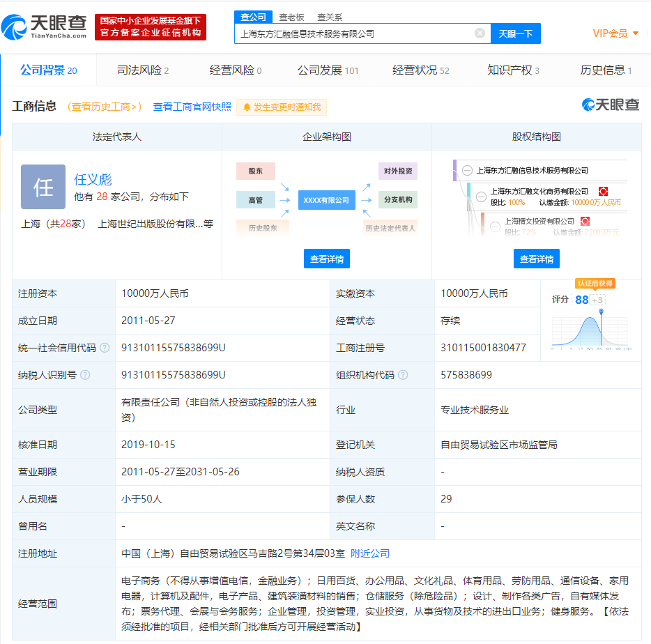Click the score distribution chart marker
Image resolution: width=651 pixels, height=644 pixels.
click(601, 311)
